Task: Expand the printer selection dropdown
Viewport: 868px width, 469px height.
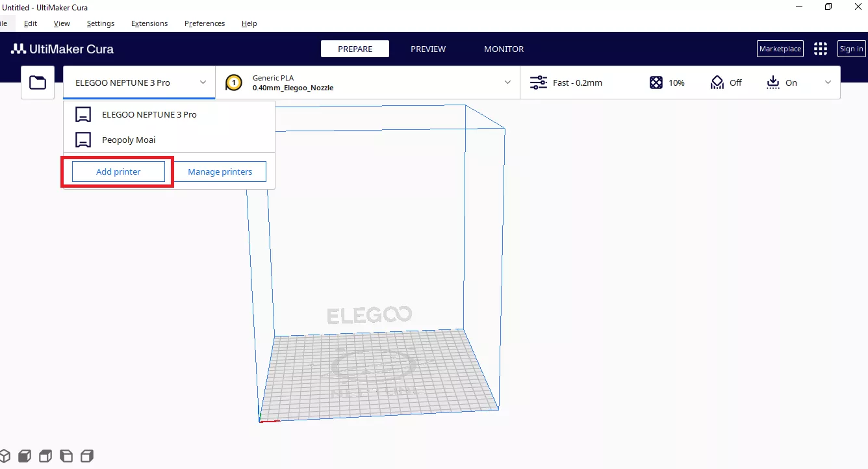Action: (x=202, y=82)
